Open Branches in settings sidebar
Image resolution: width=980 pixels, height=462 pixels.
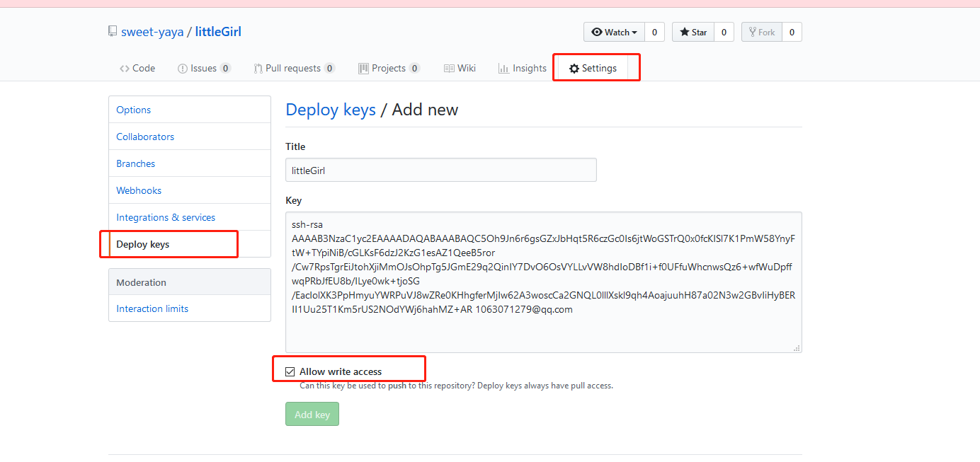pyautogui.click(x=190, y=163)
